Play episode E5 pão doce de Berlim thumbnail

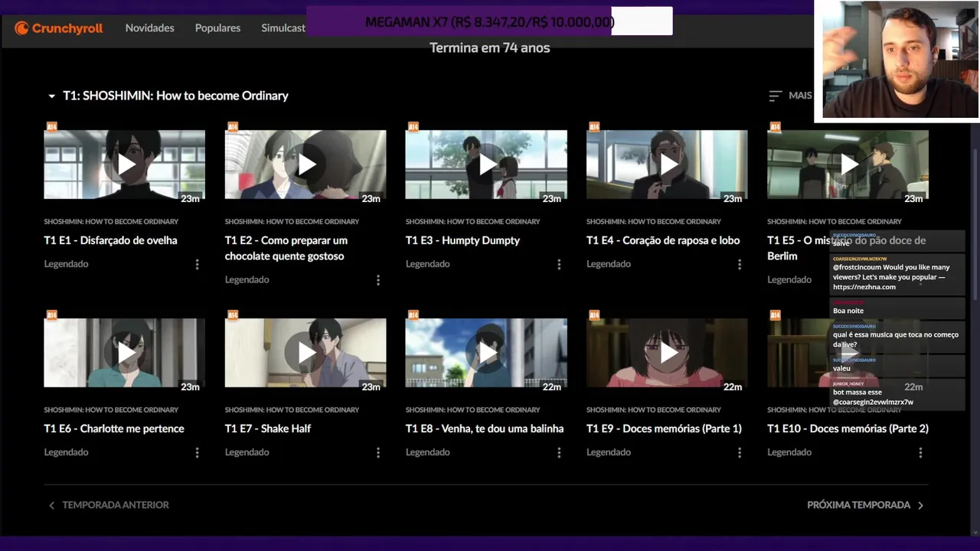(848, 165)
